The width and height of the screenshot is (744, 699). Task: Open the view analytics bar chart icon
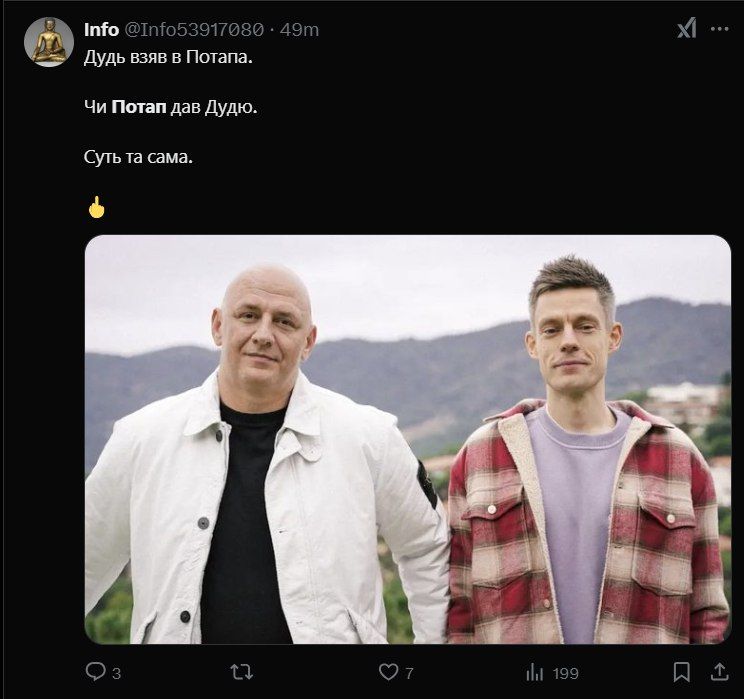[x=535, y=672]
